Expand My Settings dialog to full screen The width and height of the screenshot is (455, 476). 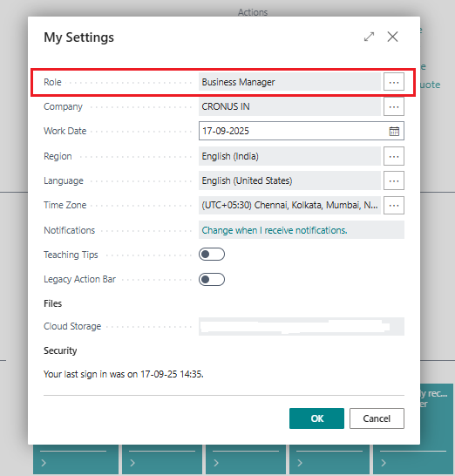click(x=369, y=37)
